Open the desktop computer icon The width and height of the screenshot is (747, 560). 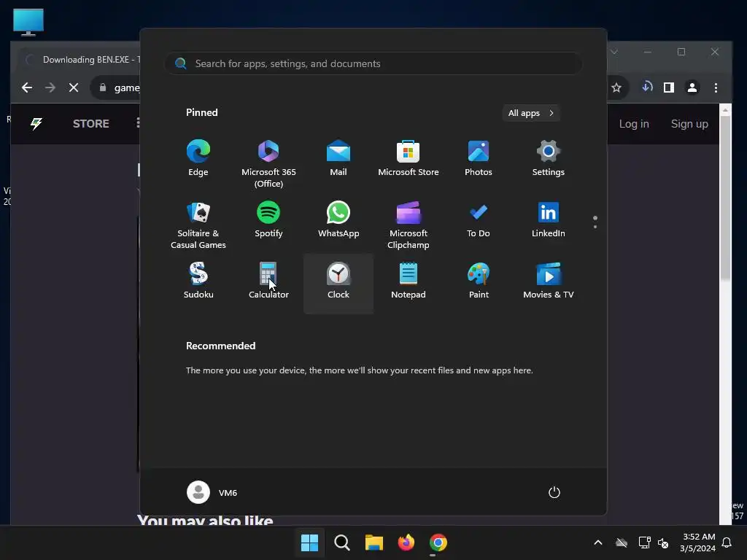click(28, 22)
